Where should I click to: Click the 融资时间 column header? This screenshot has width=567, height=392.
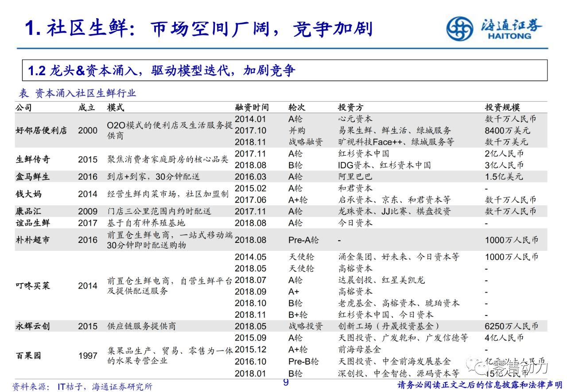click(252, 108)
